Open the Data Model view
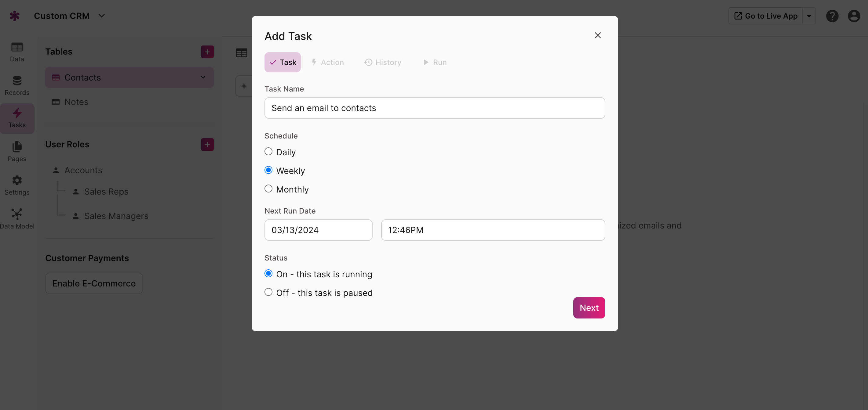The image size is (868, 410). click(x=17, y=219)
